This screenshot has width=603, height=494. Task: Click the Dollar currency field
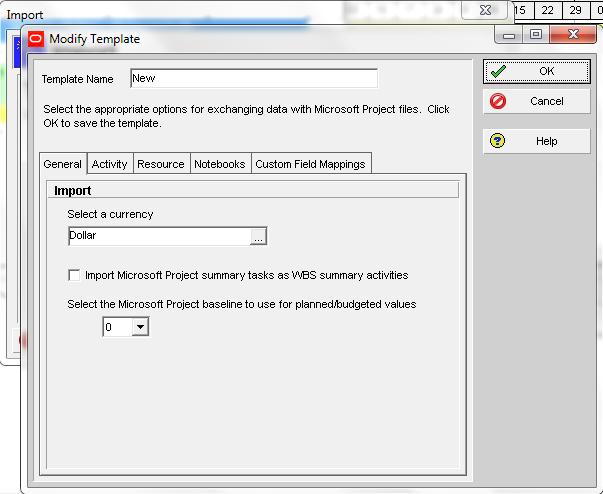click(x=160, y=236)
